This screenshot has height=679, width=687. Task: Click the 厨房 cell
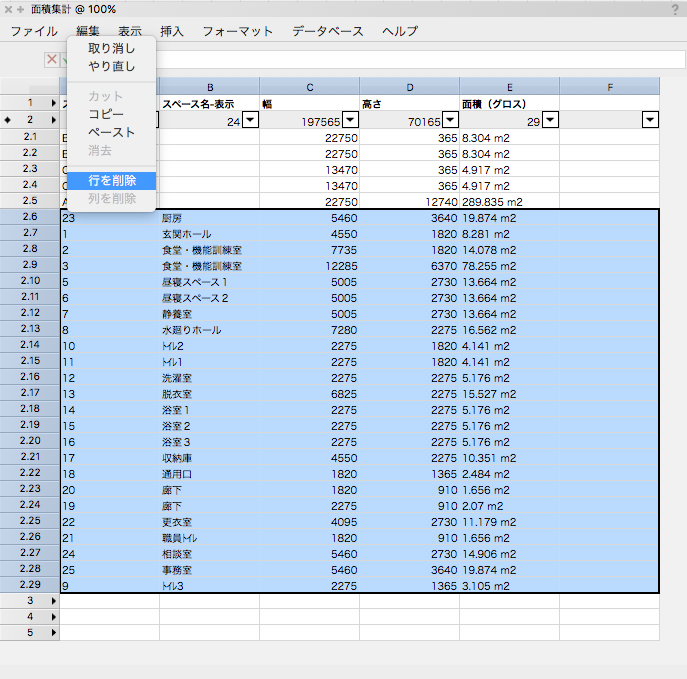click(x=209, y=218)
